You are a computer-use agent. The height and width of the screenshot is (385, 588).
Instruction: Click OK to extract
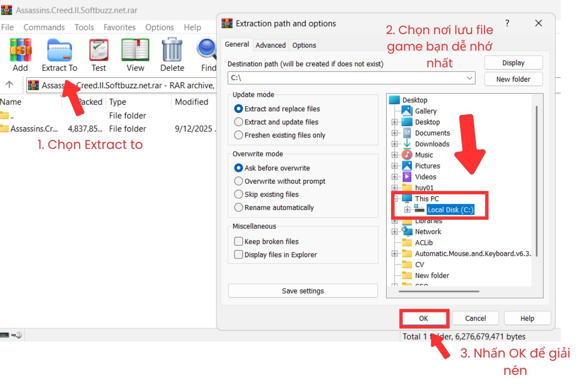pyautogui.click(x=423, y=318)
